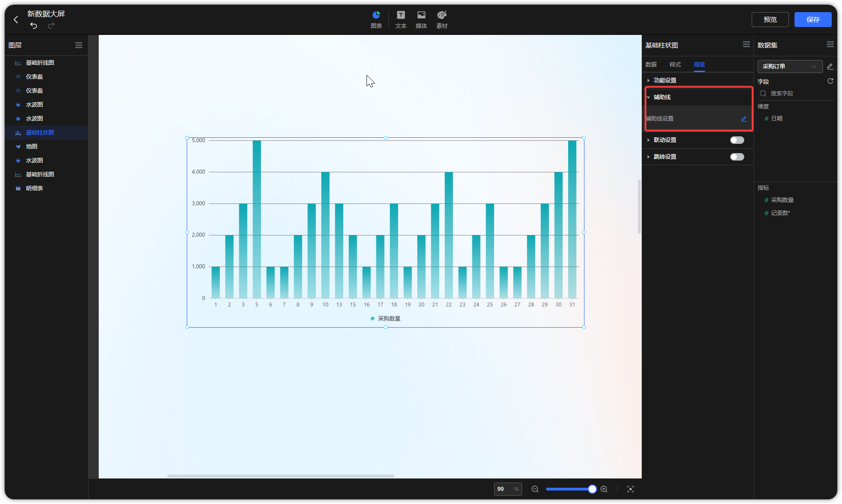Image resolution: width=842 pixels, height=504 pixels.
Task: Open the 图表 chart tool
Action: (376, 20)
